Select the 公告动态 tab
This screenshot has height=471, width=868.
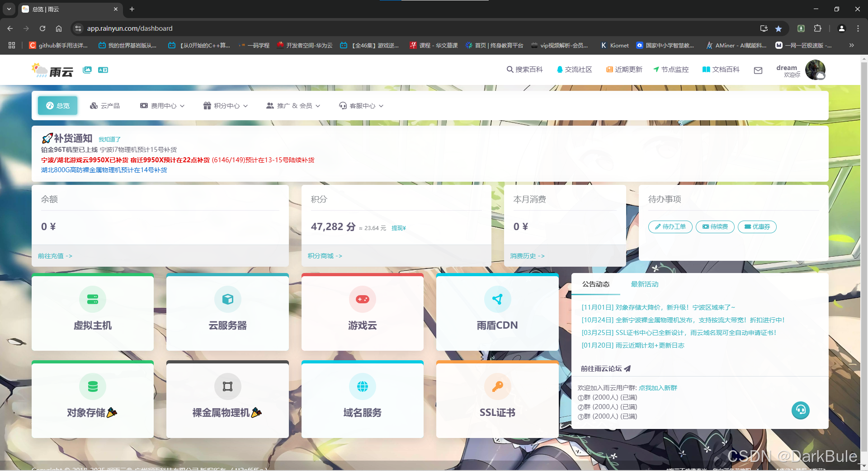(596, 284)
